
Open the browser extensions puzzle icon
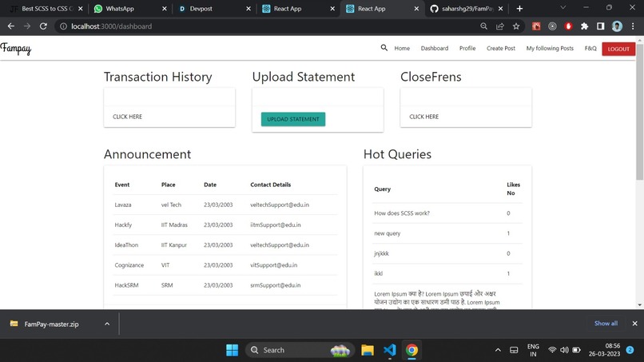point(584,26)
